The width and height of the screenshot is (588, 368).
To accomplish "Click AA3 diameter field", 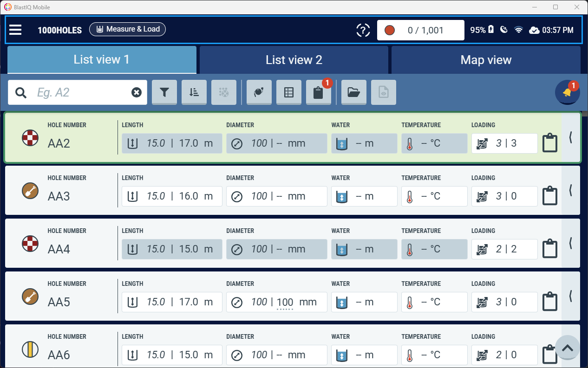I will 277,196.
